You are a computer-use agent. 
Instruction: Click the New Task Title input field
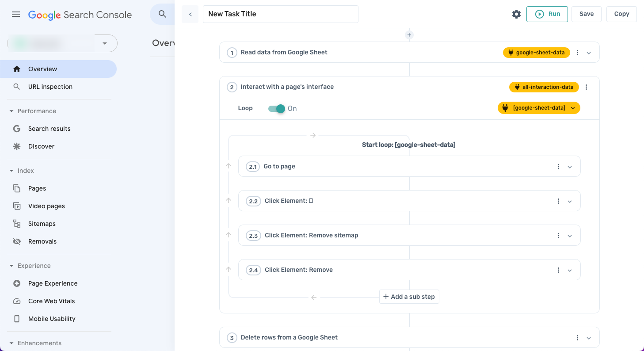click(280, 14)
